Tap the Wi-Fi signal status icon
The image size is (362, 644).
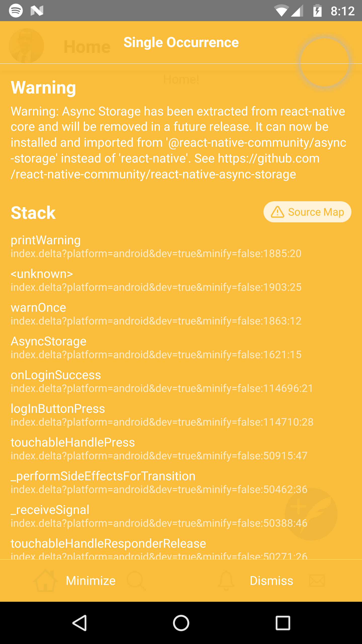click(281, 11)
